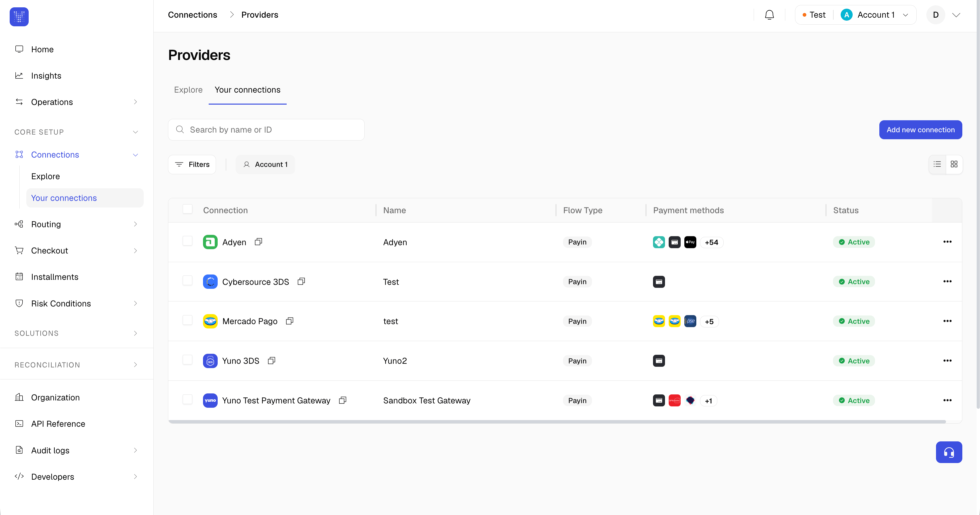This screenshot has width=980, height=515.
Task: Check the Cybersource 3DS row checkbox
Action: 188,280
